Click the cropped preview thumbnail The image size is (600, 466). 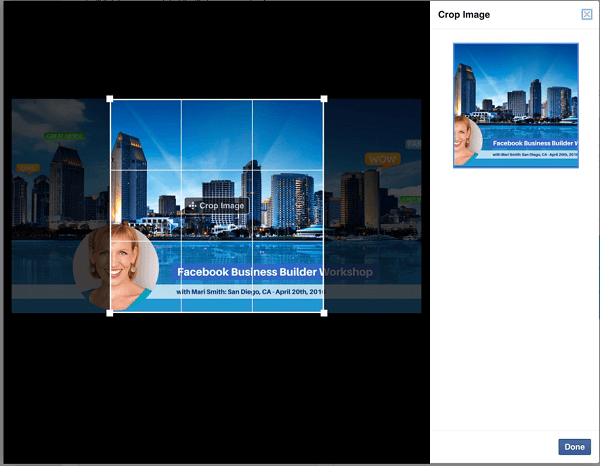coord(516,105)
